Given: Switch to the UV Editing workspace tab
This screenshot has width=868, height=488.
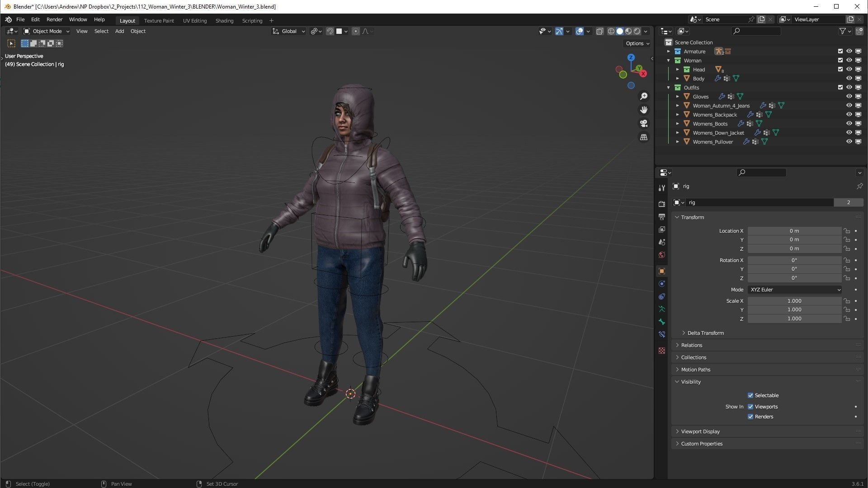Looking at the screenshot, I should (x=195, y=21).
